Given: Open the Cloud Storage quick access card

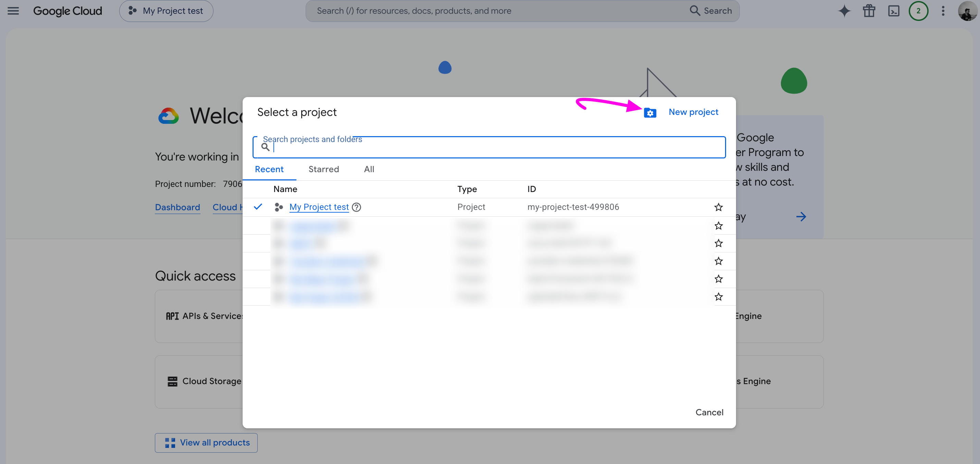Looking at the screenshot, I should (x=199, y=381).
